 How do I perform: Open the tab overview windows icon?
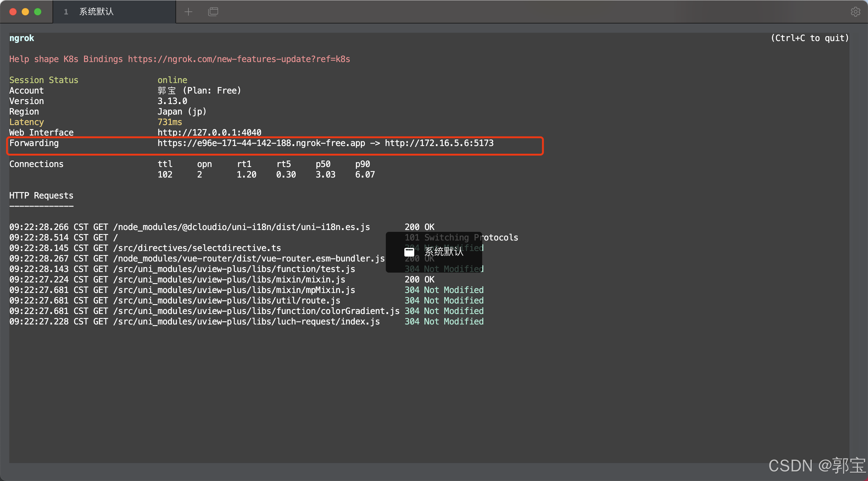pyautogui.click(x=213, y=12)
